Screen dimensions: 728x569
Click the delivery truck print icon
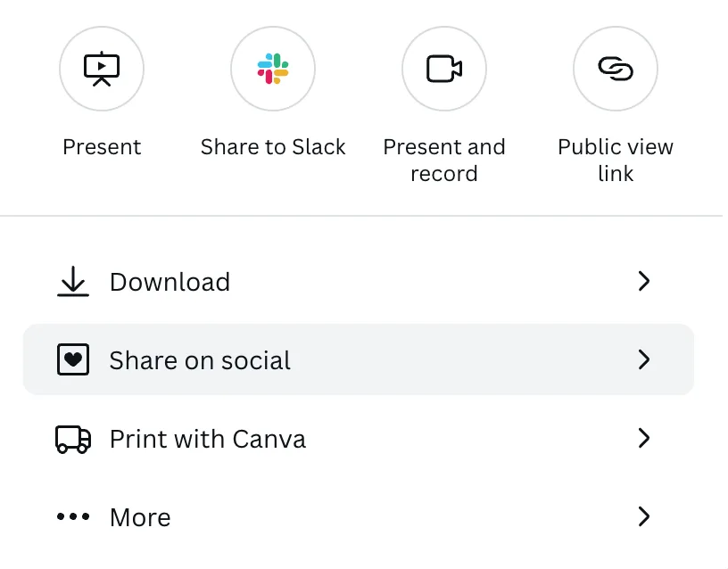pyautogui.click(x=73, y=439)
